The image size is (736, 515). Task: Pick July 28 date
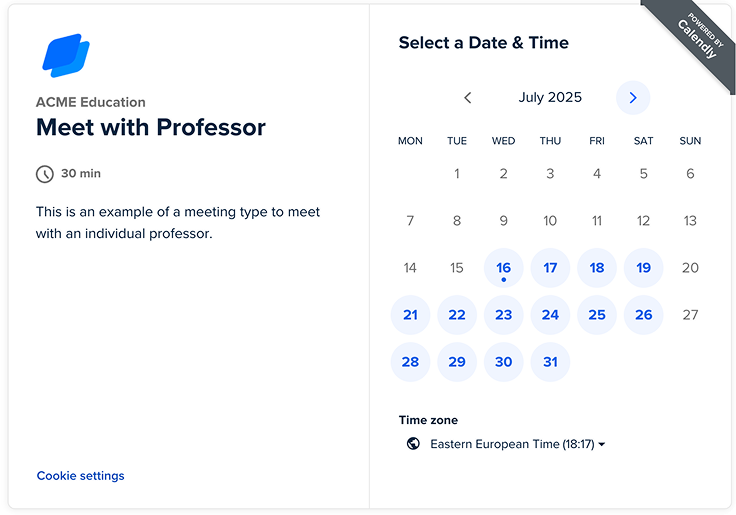tap(410, 362)
